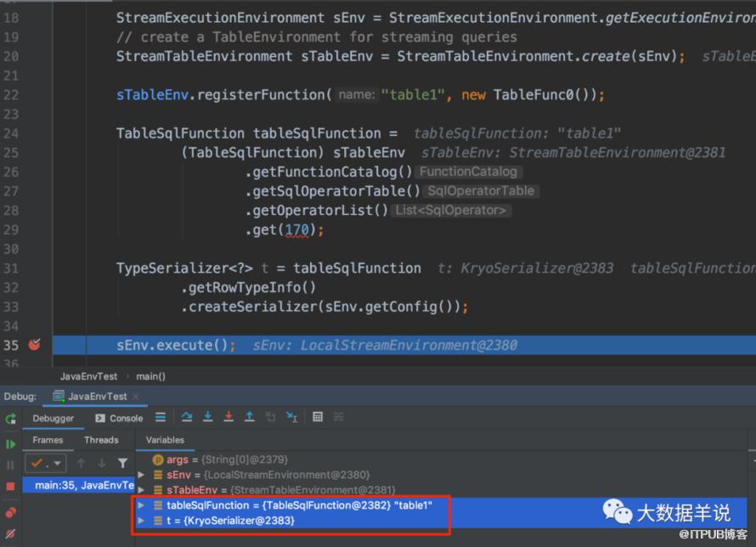Image resolution: width=756 pixels, height=547 pixels.
Task: Toggle the breakpoint on line 35
Action: click(34, 345)
